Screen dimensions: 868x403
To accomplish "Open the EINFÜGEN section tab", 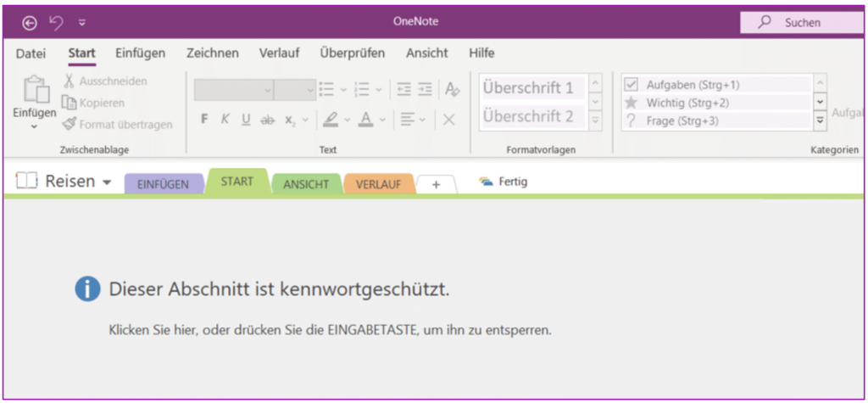I will pyautogui.click(x=163, y=185).
